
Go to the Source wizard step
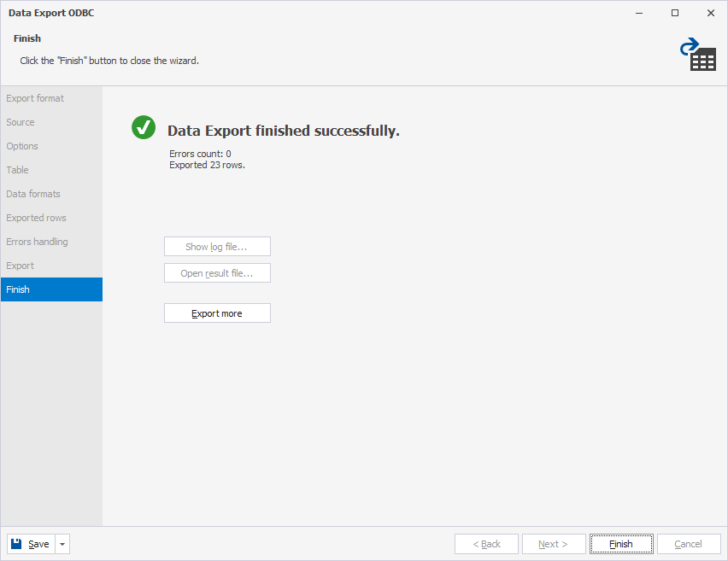[x=21, y=122]
